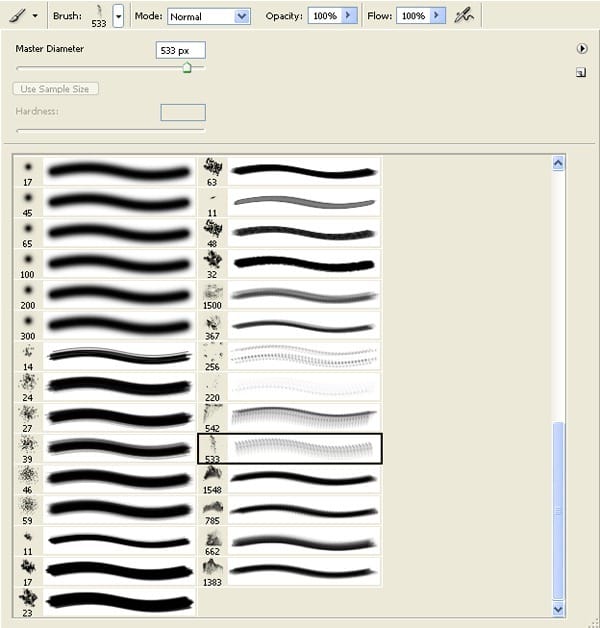Select the soft round 300 brush

tap(105, 326)
